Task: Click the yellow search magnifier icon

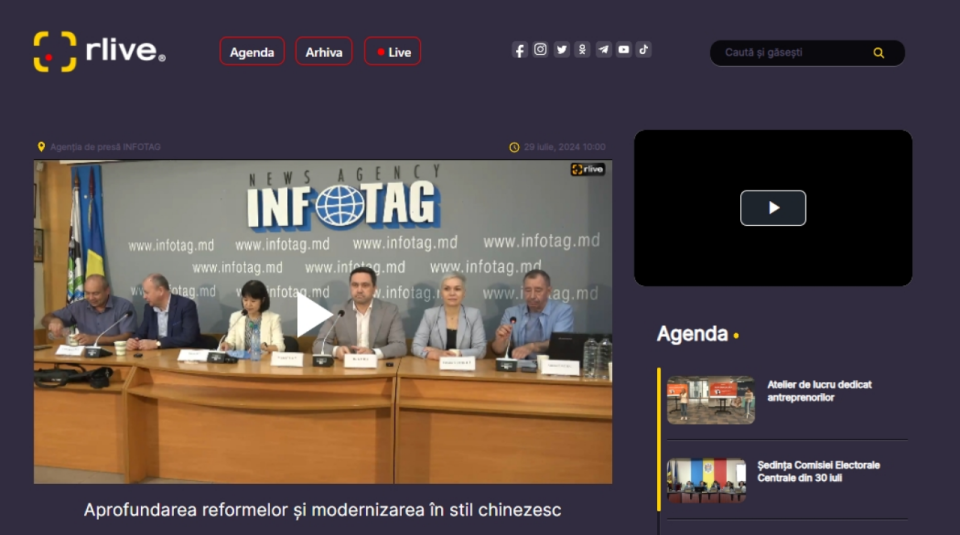Action: pos(879,53)
